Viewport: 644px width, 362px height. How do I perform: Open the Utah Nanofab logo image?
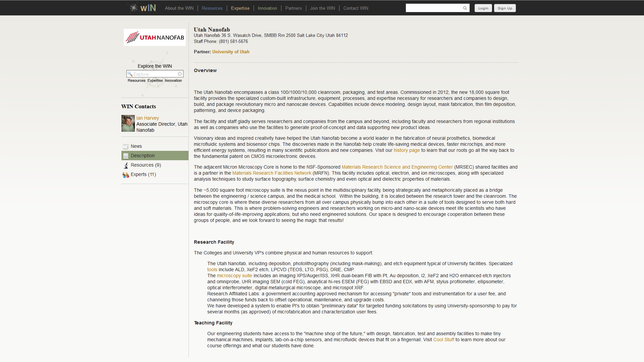coord(155,37)
